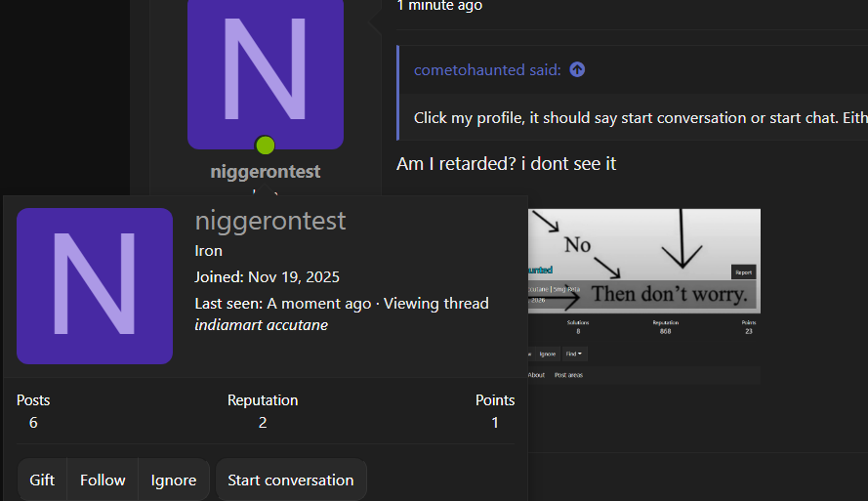Screen dimensions: 868x501
Task: Click the reputation value '2'
Action: click(x=263, y=423)
